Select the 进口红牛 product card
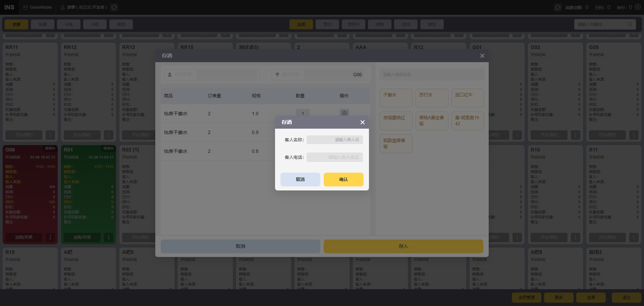Screen dimensions: 644x306 point(468,98)
